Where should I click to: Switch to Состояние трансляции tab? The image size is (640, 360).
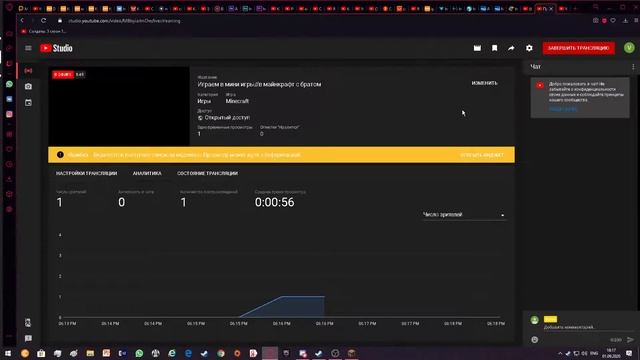[x=207, y=173]
